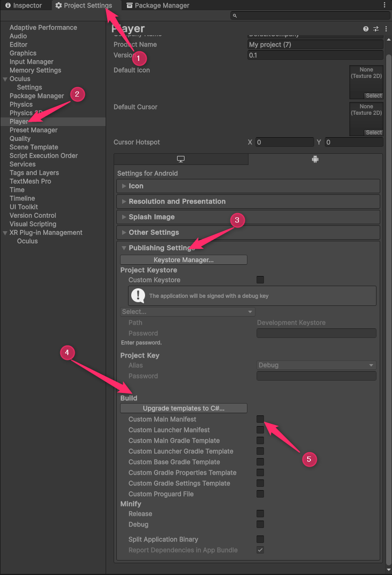
Task: Switch to the Android platform icon tab
Action: pyautogui.click(x=315, y=159)
